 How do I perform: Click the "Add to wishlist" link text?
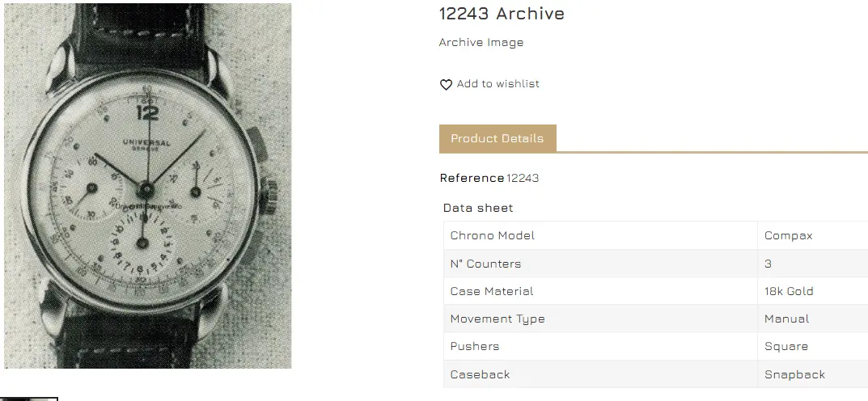[x=498, y=84]
